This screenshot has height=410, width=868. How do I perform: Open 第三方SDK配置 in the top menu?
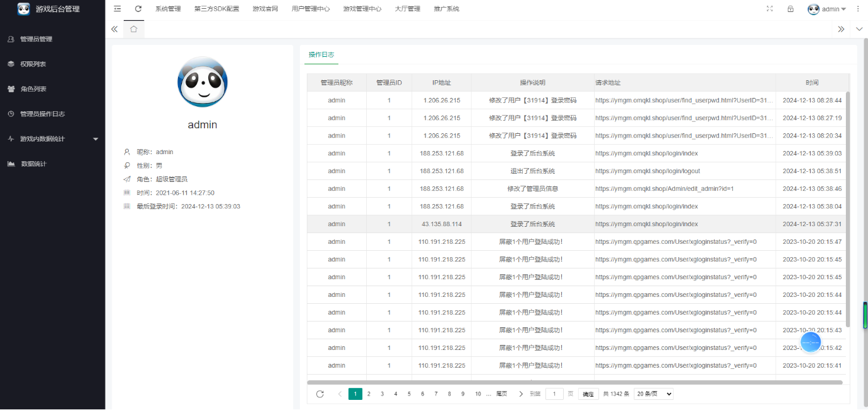click(x=217, y=9)
